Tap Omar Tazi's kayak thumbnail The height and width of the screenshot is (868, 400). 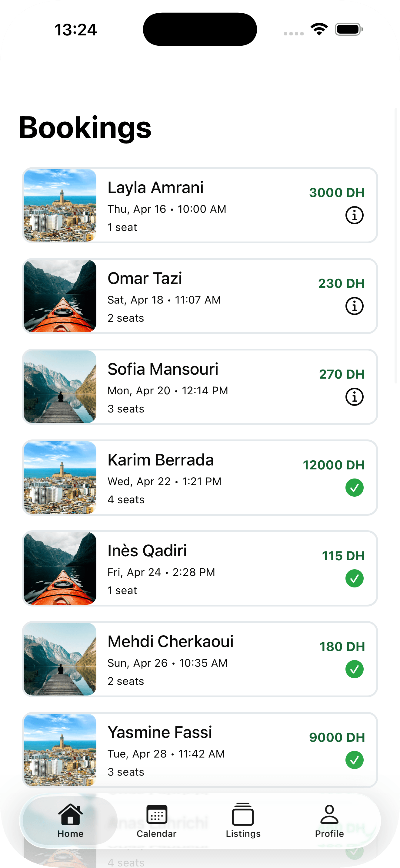(x=60, y=296)
